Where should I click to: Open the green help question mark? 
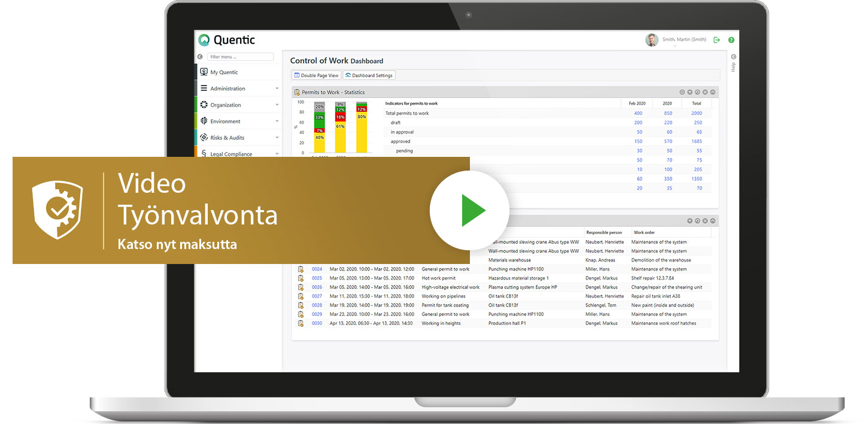tap(731, 40)
